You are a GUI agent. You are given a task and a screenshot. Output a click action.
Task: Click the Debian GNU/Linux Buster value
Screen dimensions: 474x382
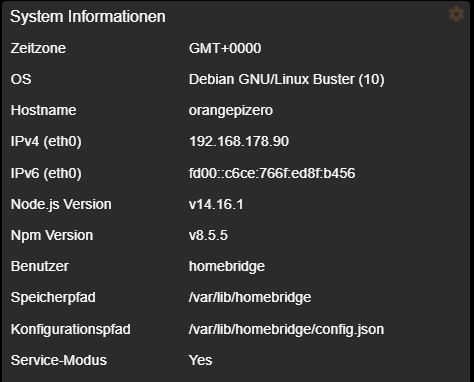pyautogui.click(x=286, y=79)
